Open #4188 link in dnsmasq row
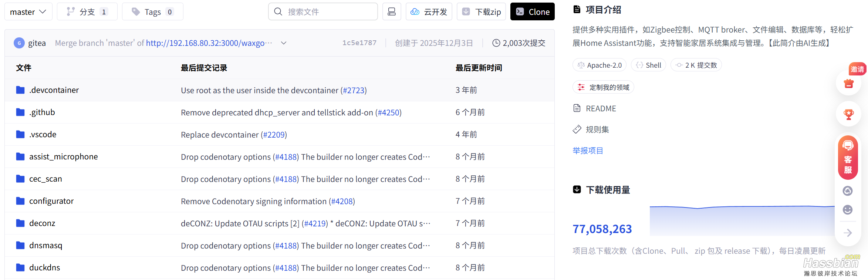 click(x=286, y=246)
